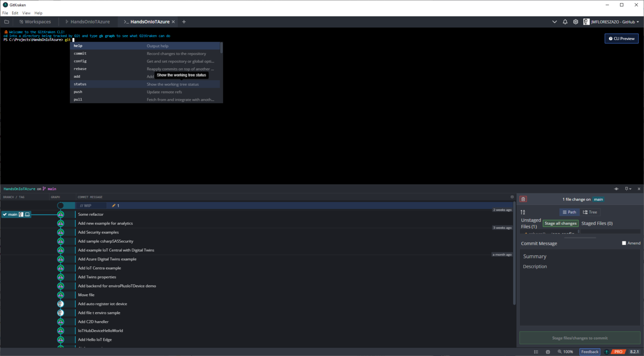
Task: Open the notifications bell
Action: click(x=565, y=22)
